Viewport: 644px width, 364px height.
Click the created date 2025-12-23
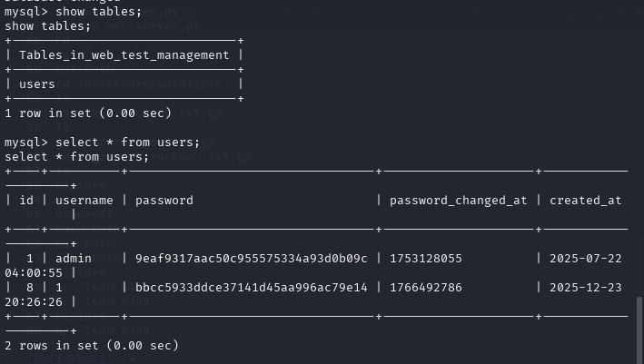point(586,287)
